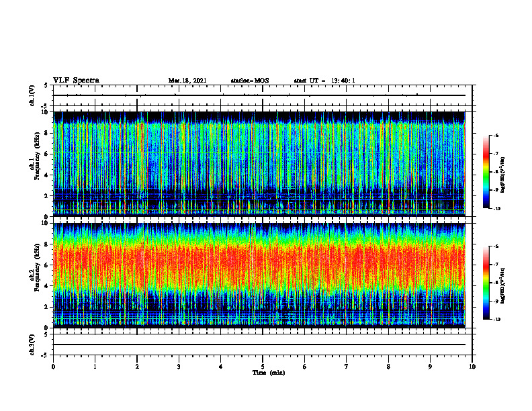532x411 pixels.
Task: Click the "Time (min)" axis label
Action: click(x=269, y=373)
